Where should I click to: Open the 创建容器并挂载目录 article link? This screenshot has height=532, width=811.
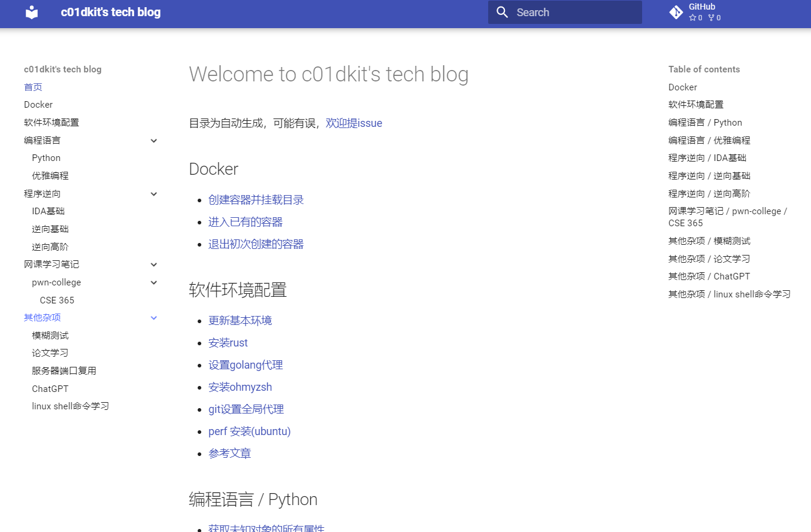[x=256, y=200]
